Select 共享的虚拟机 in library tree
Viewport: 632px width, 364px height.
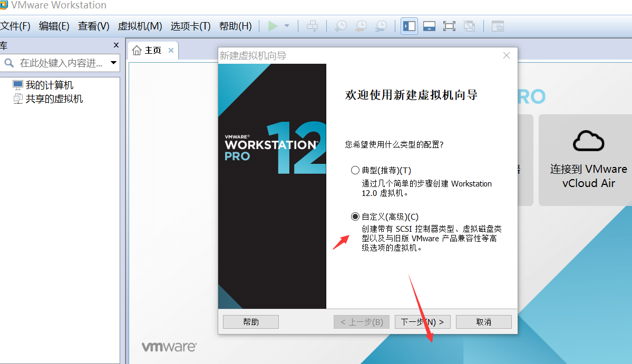coord(48,99)
